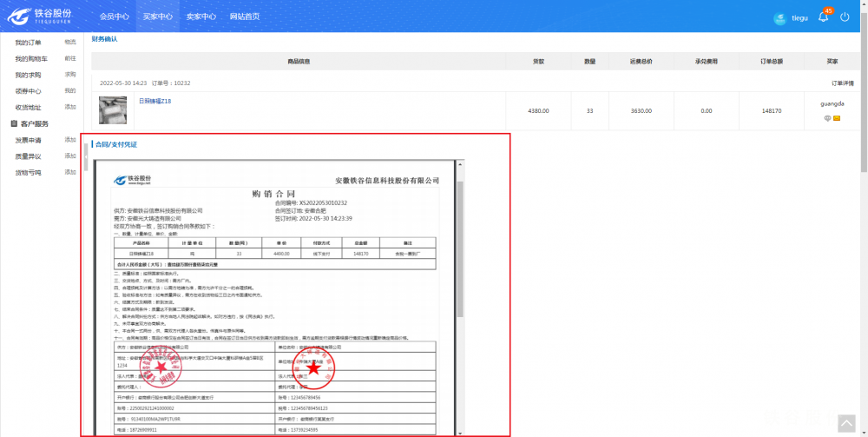
Task: Click the 订单详情 link
Action: 843,83
